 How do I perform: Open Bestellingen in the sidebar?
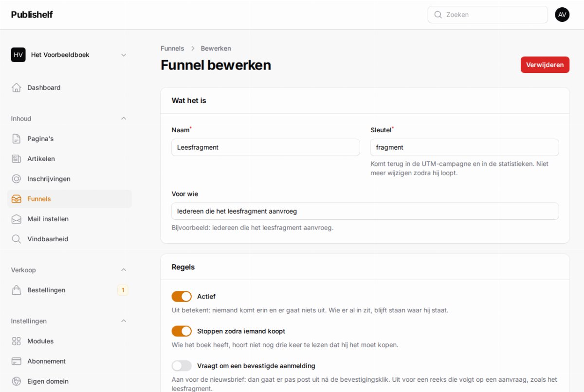tap(70, 290)
